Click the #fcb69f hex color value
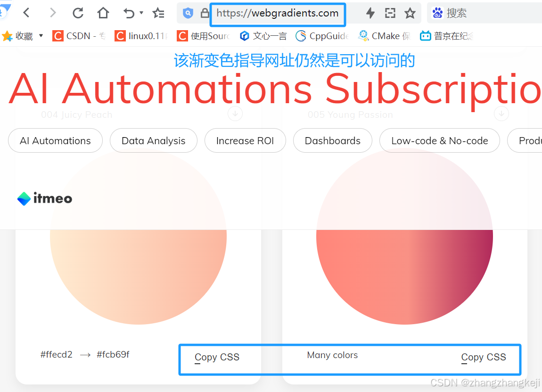The width and height of the screenshot is (542, 392). pyautogui.click(x=113, y=355)
